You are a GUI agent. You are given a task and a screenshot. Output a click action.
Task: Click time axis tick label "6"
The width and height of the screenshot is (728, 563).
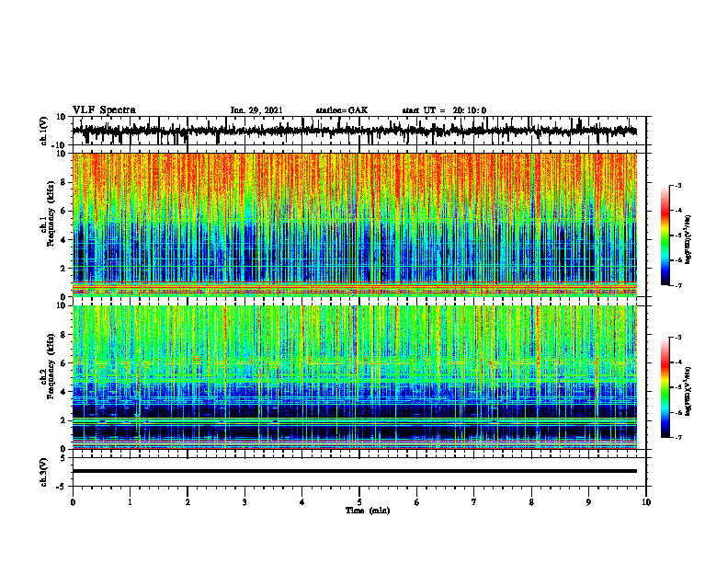coord(417,502)
